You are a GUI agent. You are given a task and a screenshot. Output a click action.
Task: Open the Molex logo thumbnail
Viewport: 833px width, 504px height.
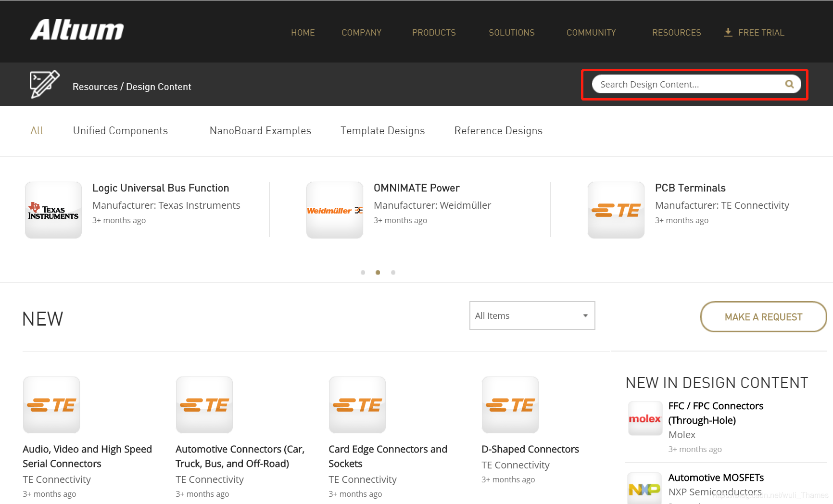point(645,418)
